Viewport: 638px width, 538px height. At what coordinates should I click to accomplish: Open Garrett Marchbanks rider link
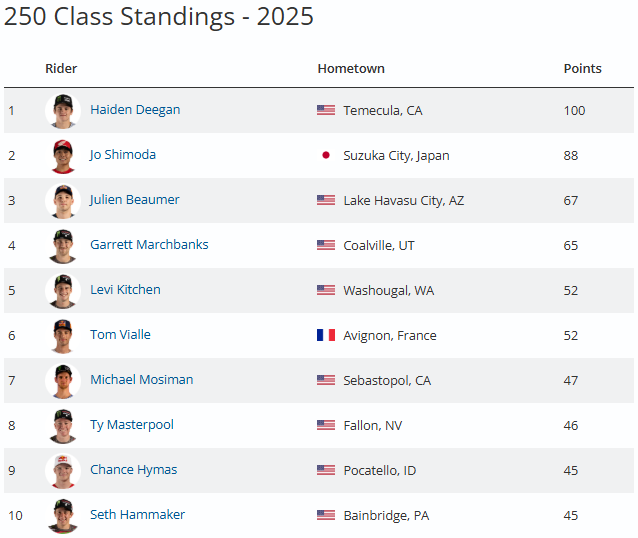coord(149,245)
